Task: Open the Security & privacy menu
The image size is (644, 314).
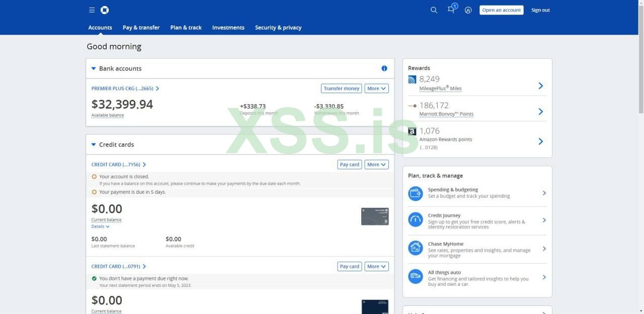Action: click(x=278, y=28)
